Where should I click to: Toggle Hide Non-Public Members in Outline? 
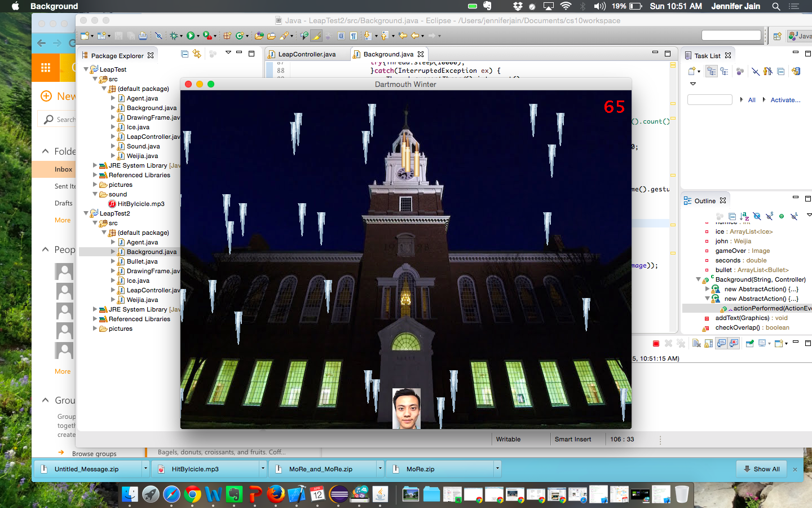[x=782, y=216]
